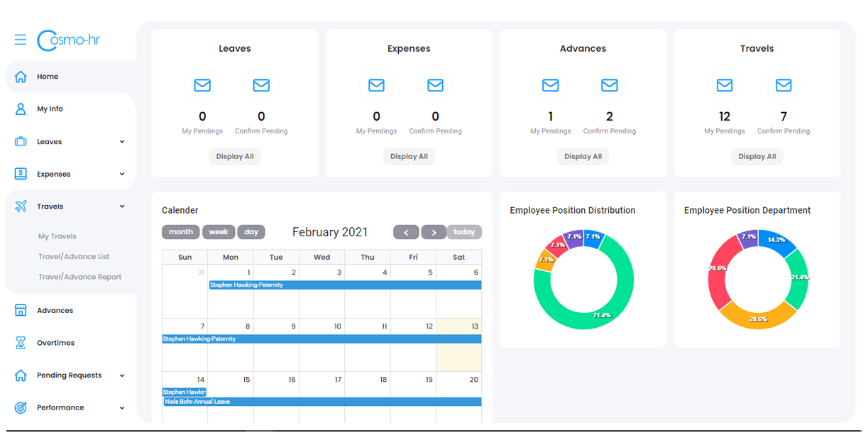Switch calendar to month view
This screenshot has height=445, width=868.
[181, 232]
